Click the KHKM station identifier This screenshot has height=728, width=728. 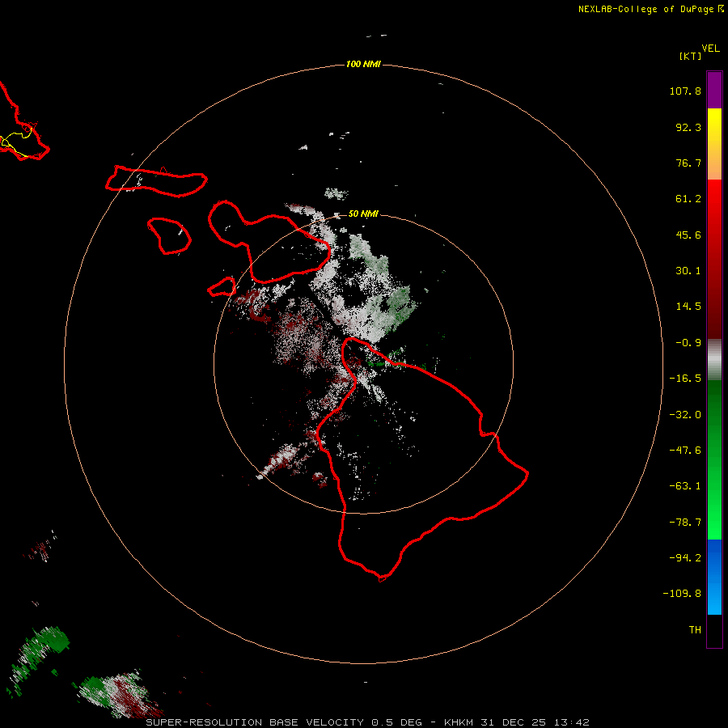459,722
